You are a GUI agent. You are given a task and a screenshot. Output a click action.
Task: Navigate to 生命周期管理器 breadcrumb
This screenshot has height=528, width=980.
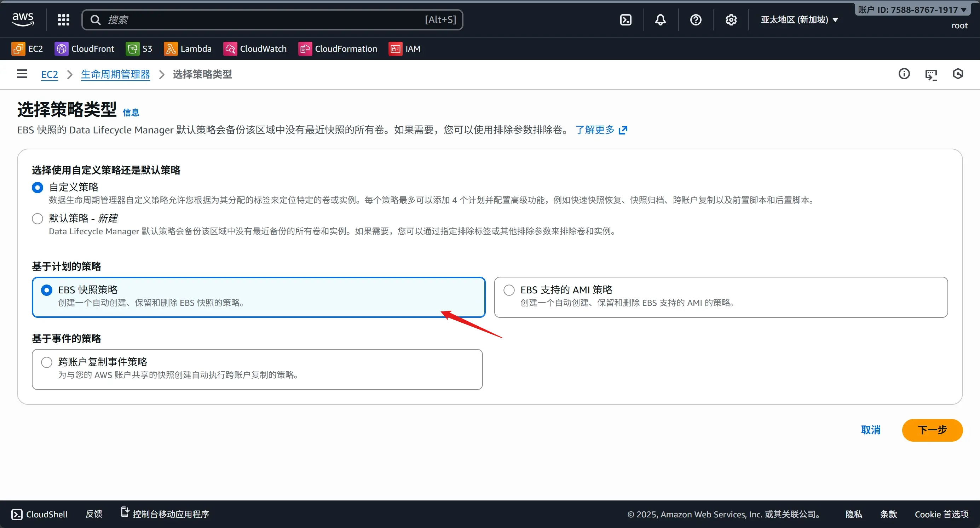click(x=115, y=75)
